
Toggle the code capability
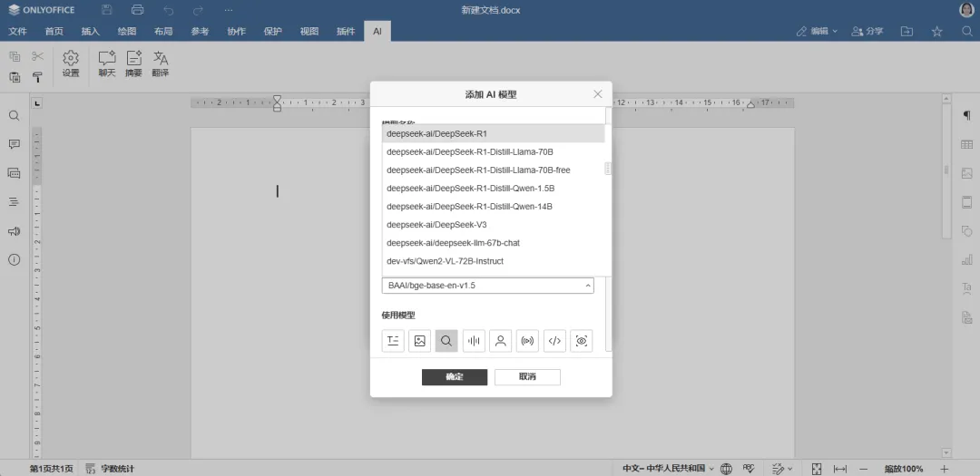click(x=554, y=341)
